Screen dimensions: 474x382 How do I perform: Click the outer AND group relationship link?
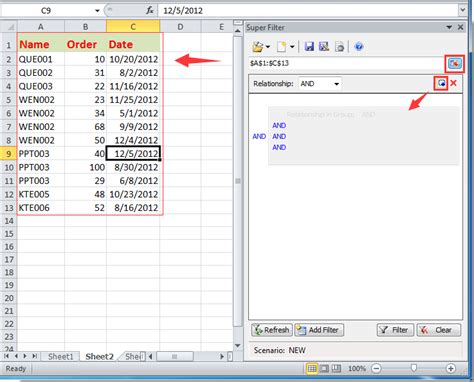tap(259, 136)
